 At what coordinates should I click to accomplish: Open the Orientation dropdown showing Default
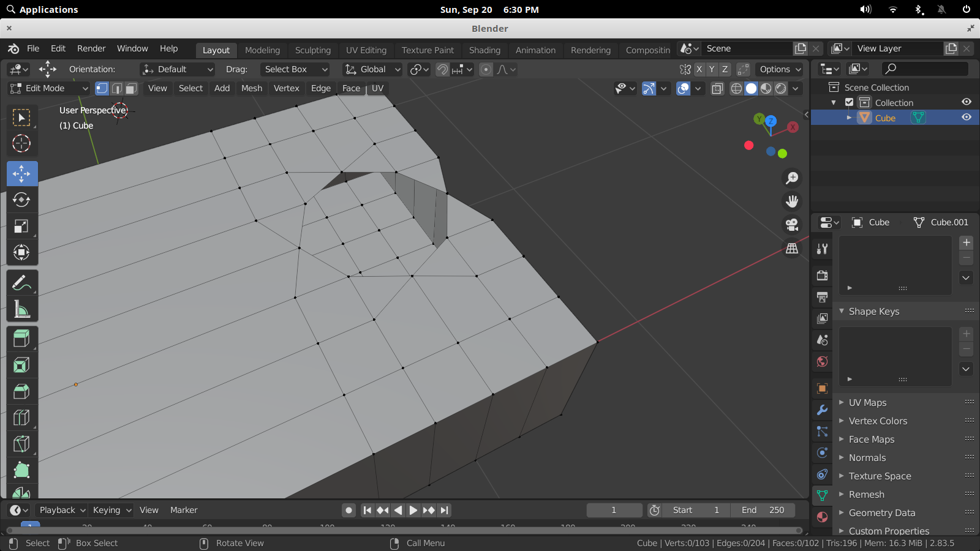click(x=177, y=69)
